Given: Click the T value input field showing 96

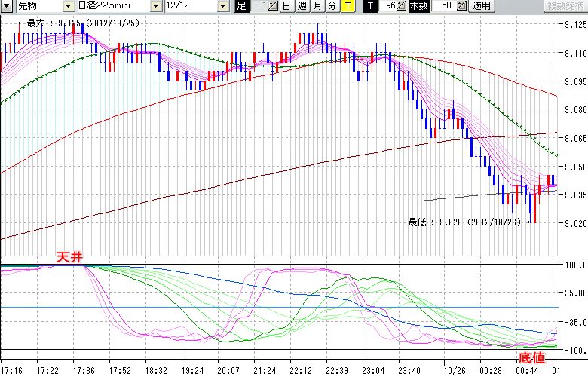Looking at the screenshot, I should (389, 6).
